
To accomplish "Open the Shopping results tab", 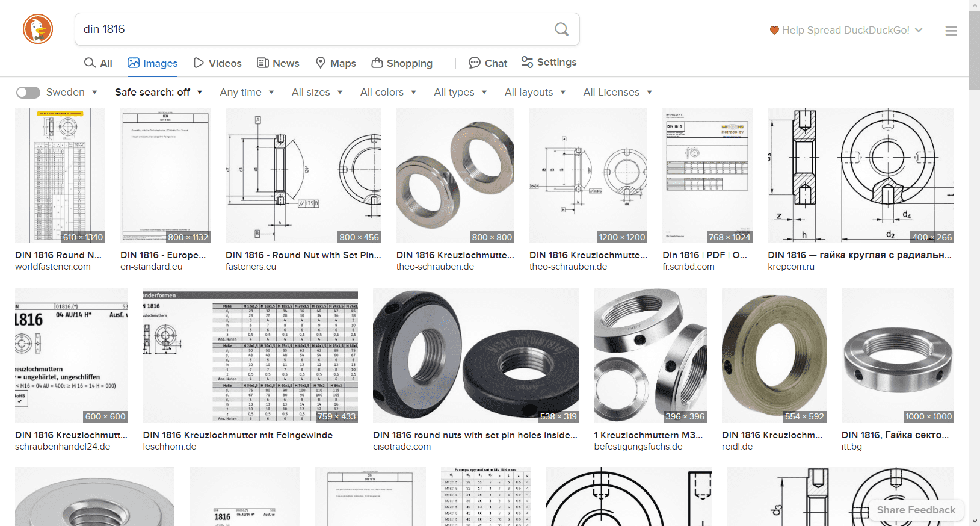I will [x=402, y=63].
